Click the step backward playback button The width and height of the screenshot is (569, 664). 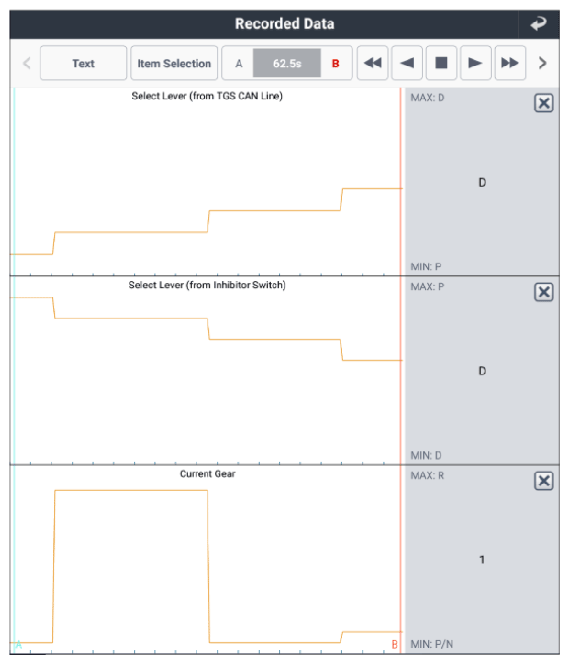coord(407,63)
